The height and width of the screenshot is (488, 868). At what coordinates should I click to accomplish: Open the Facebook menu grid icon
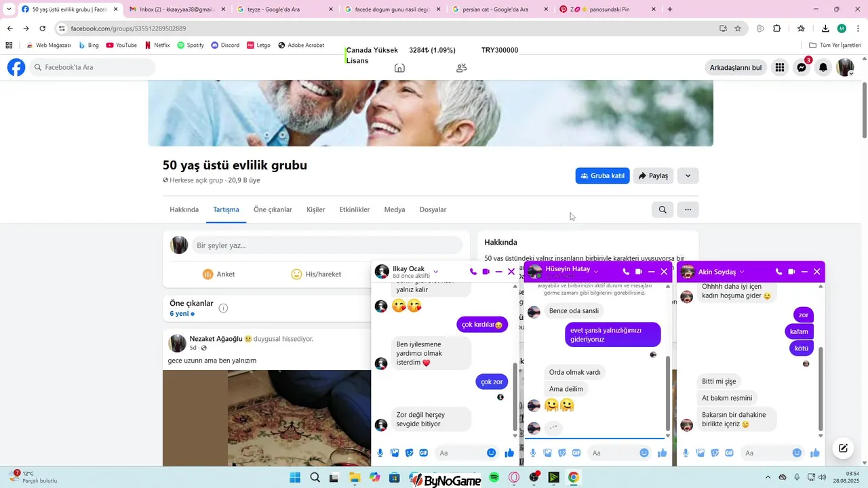pyautogui.click(x=780, y=68)
